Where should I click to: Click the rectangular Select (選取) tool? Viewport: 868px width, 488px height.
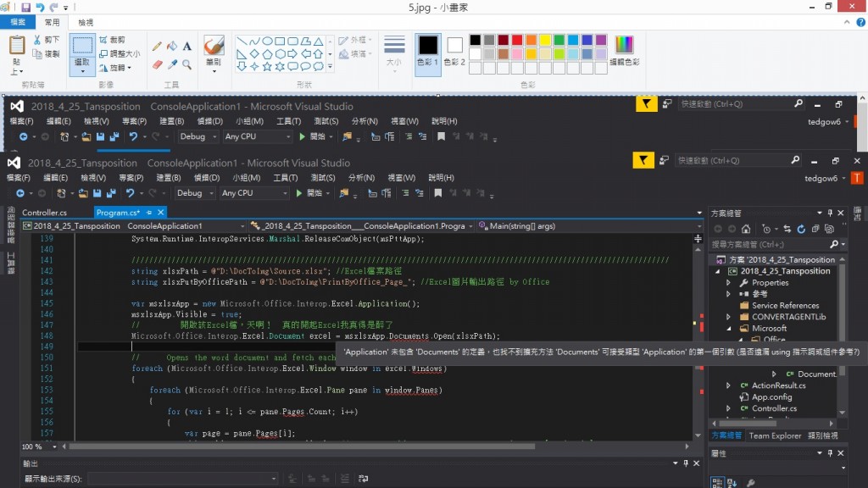click(x=82, y=55)
